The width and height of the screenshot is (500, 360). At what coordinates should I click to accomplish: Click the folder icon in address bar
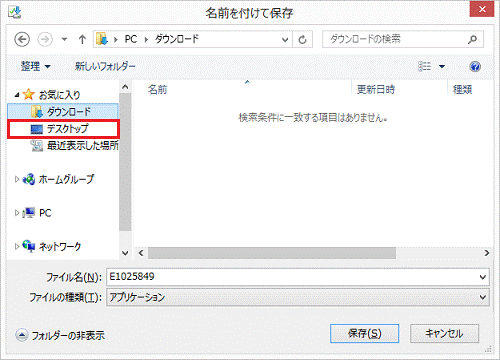click(102, 39)
